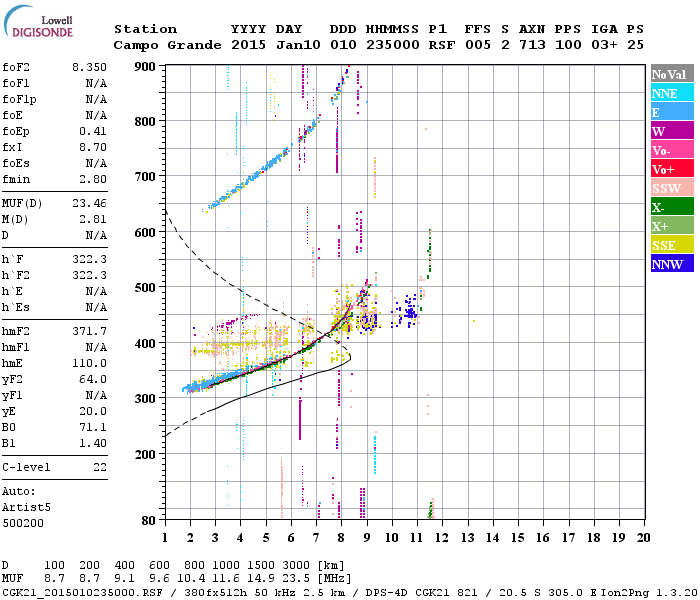This screenshot has height=600, width=700.
Task: Click the RSF program value
Action: click(x=442, y=45)
